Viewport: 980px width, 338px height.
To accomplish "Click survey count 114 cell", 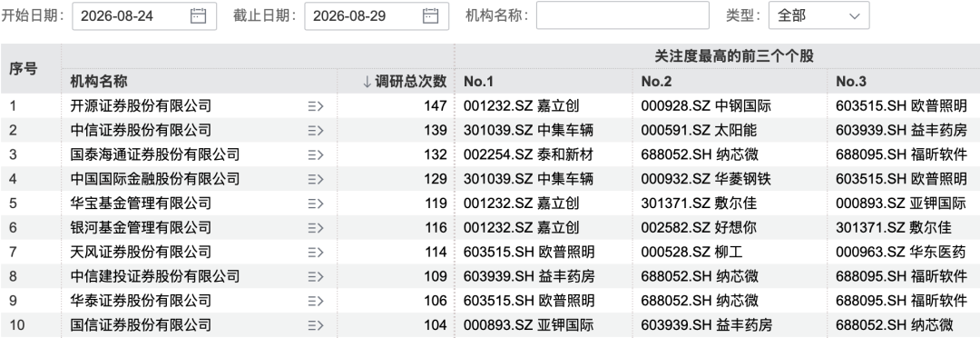I will click(x=436, y=252).
